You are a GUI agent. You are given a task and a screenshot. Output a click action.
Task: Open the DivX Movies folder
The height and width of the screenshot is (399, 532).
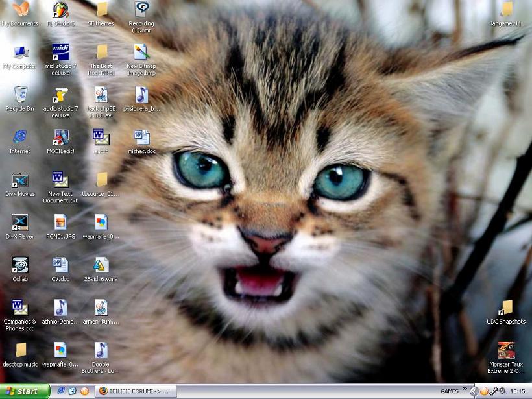20,180
